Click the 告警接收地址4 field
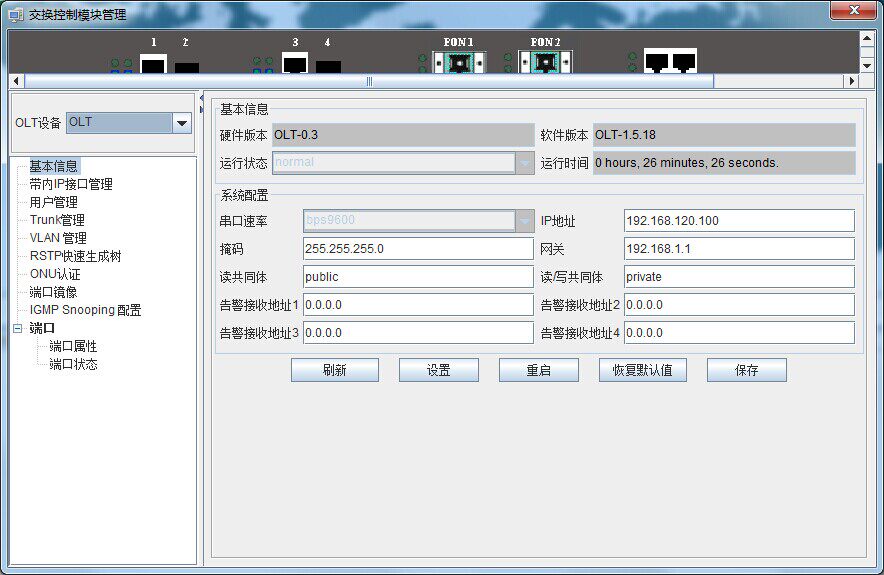 pos(739,333)
